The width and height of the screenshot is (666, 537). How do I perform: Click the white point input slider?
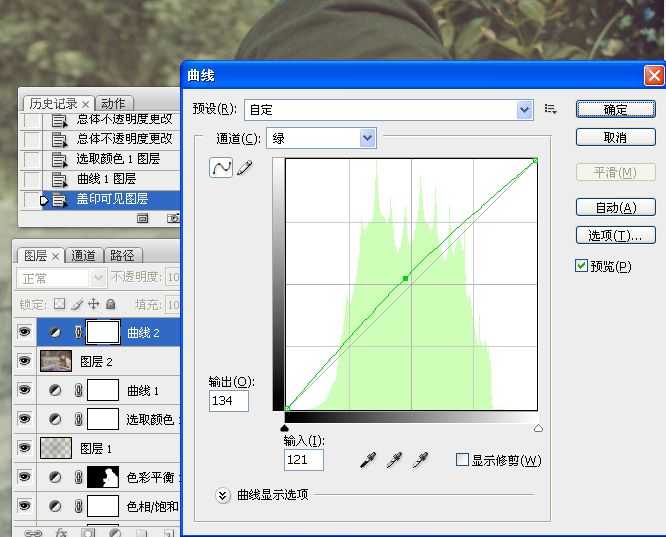coord(538,428)
